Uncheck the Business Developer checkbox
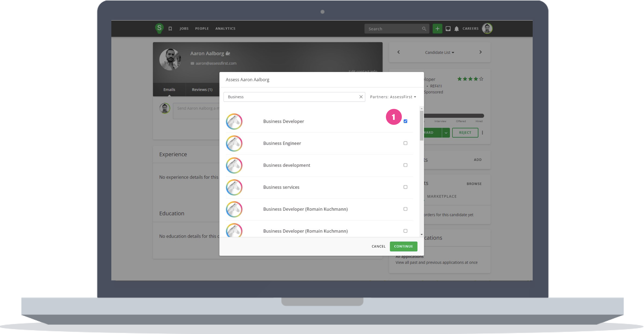Viewport: 644px width, 334px height. click(x=405, y=121)
